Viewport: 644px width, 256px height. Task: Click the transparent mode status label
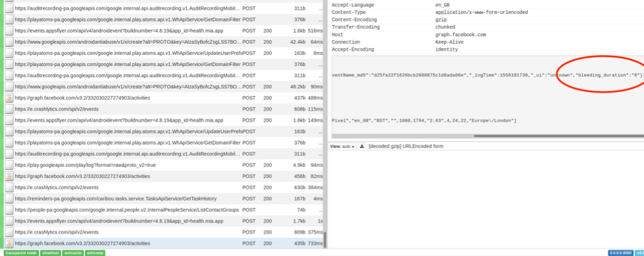tap(22, 253)
